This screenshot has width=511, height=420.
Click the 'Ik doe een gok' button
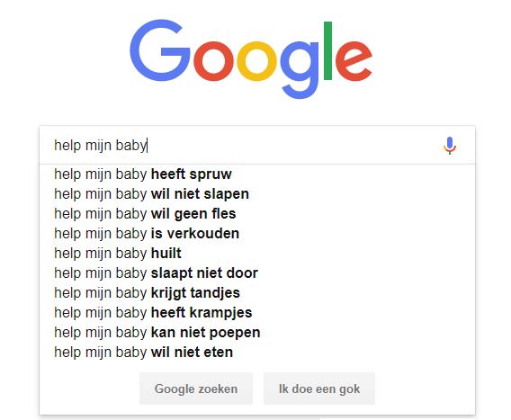(x=319, y=389)
